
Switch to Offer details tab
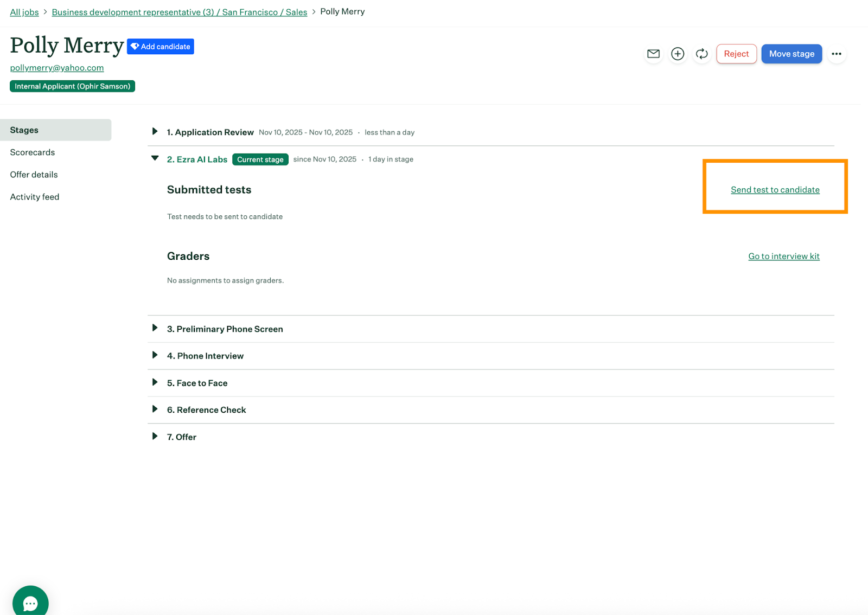click(x=34, y=175)
